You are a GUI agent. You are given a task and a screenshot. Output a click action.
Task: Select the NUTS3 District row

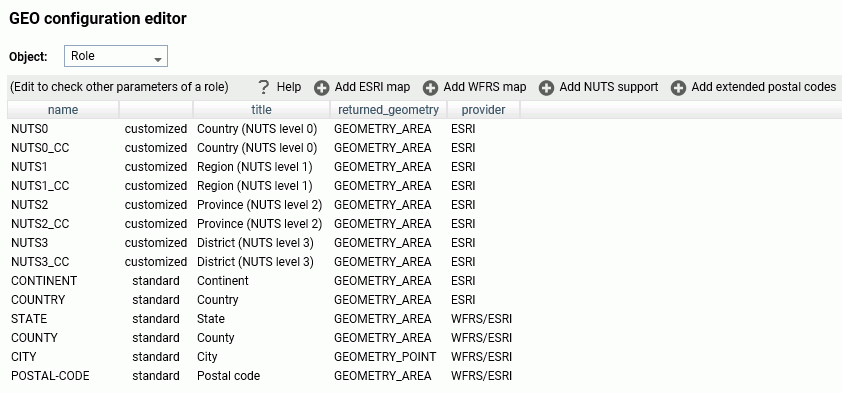(x=424, y=243)
